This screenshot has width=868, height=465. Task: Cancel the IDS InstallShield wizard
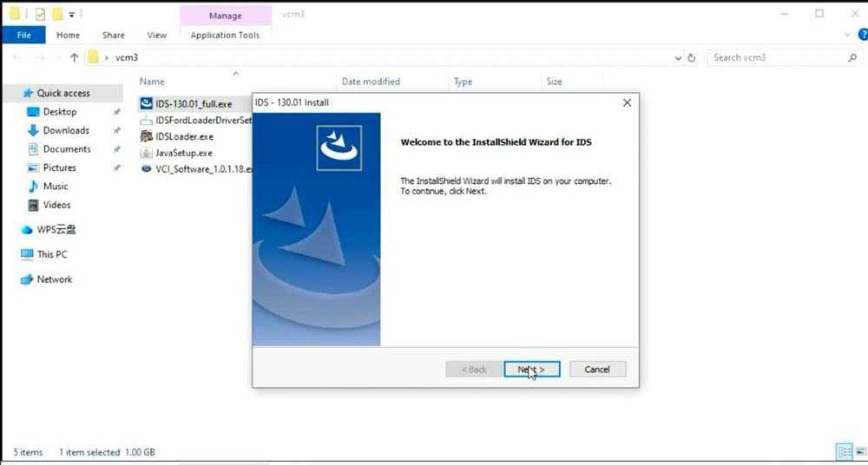pos(597,369)
